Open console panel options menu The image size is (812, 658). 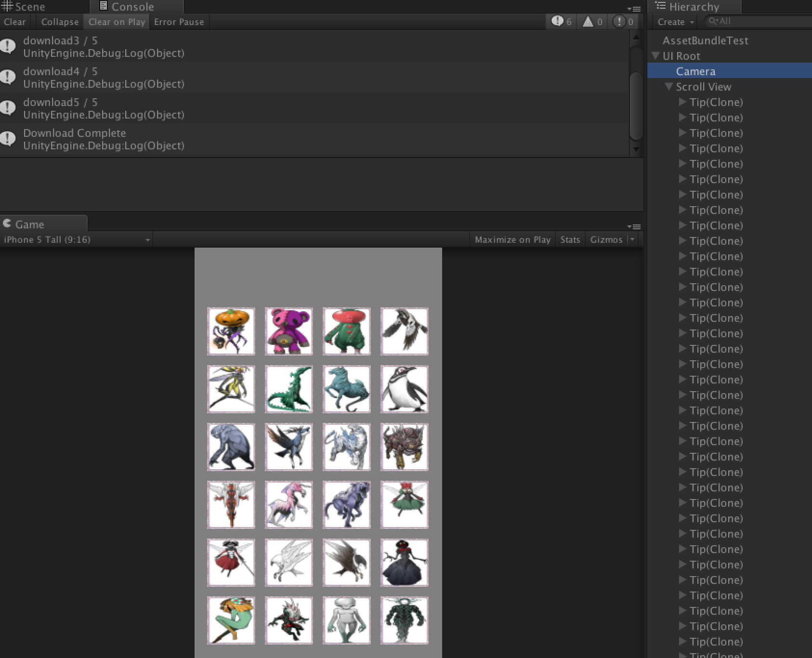(x=635, y=9)
